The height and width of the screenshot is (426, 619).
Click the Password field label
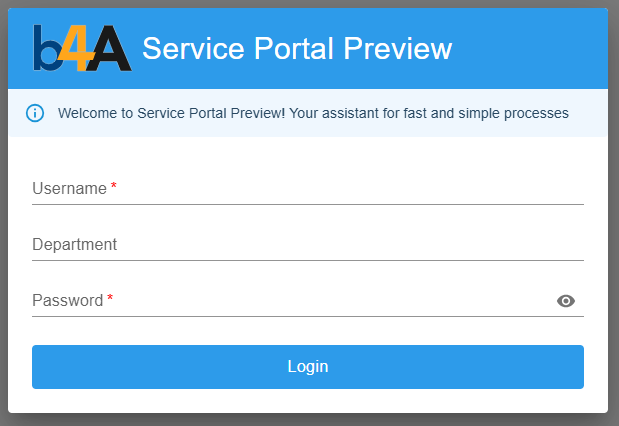(67, 301)
